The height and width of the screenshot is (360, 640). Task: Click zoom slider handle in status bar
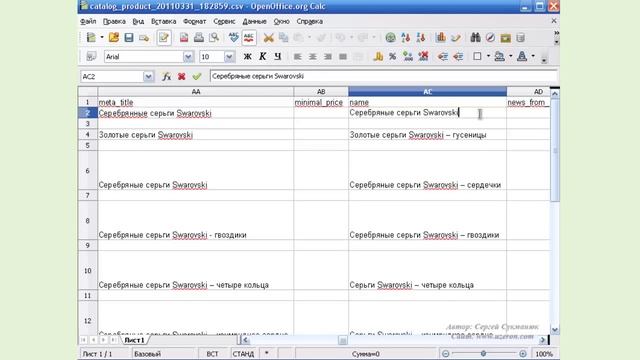pos(483,353)
